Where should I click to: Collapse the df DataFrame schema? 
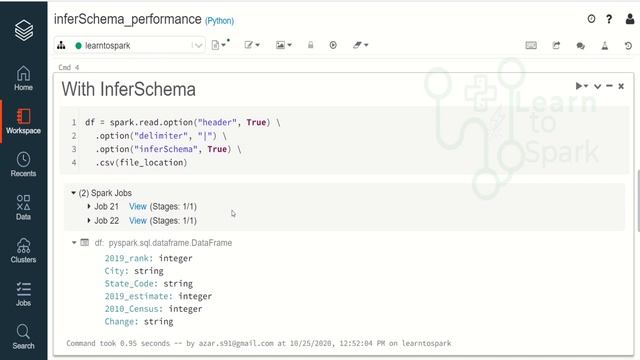(74, 242)
